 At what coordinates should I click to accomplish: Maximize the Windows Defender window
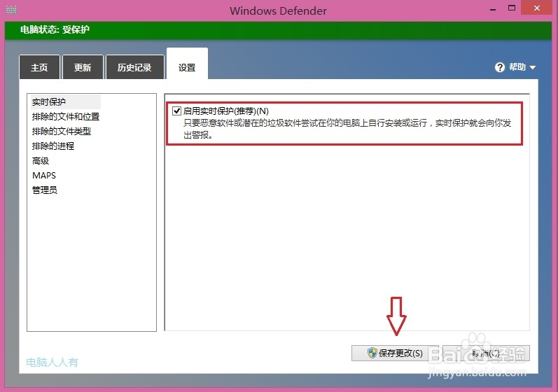click(x=512, y=8)
